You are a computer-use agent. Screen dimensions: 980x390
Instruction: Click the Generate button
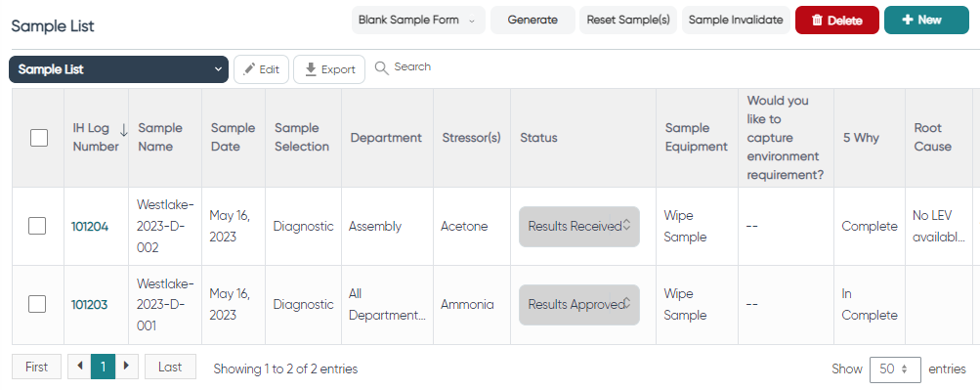pos(533,20)
